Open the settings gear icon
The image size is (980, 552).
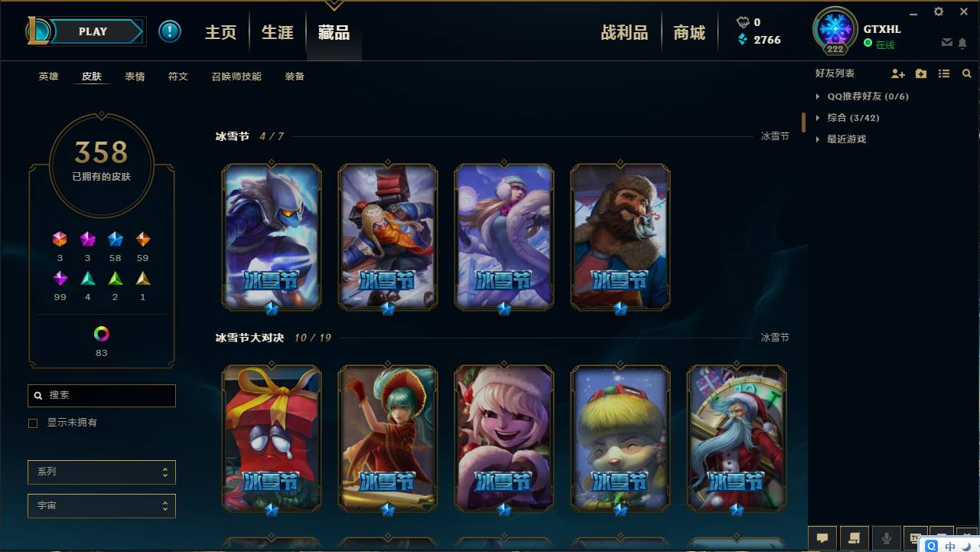[x=939, y=11]
